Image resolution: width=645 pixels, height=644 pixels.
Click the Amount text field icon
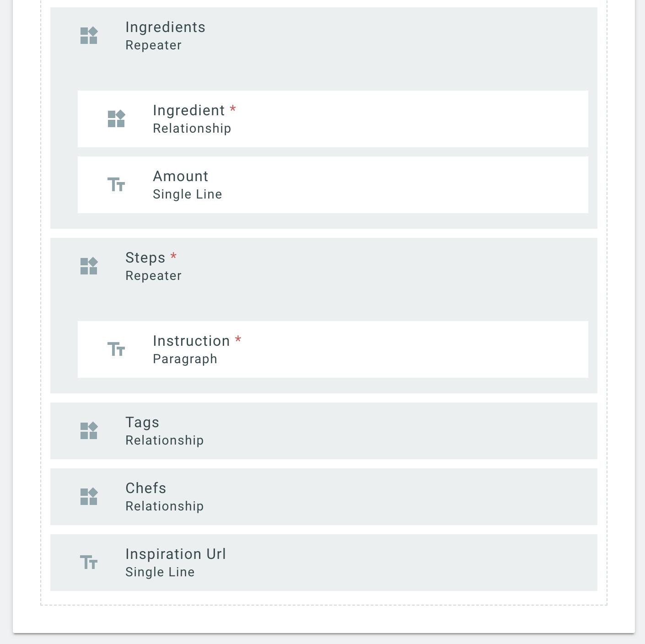point(116,185)
